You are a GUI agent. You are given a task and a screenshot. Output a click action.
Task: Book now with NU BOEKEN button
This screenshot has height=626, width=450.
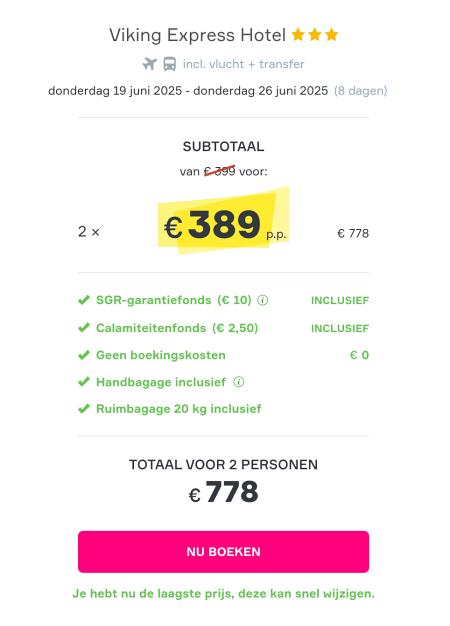pyautogui.click(x=224, y=552)
